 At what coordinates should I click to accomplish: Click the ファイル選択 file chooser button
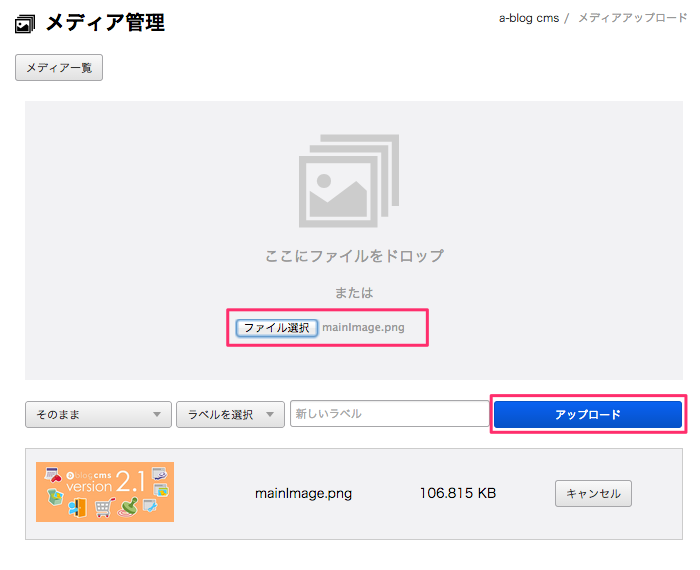coord(277,328)
